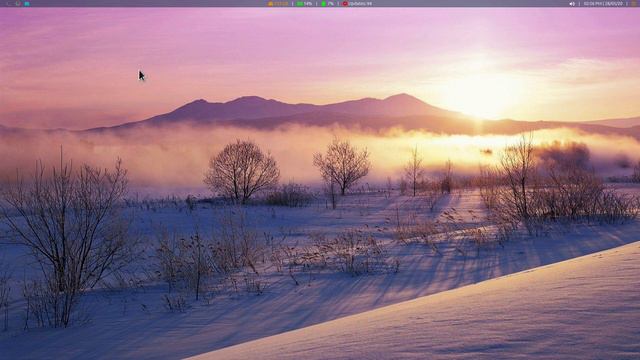Click the teal workspace icon at top left

[27, 4]
